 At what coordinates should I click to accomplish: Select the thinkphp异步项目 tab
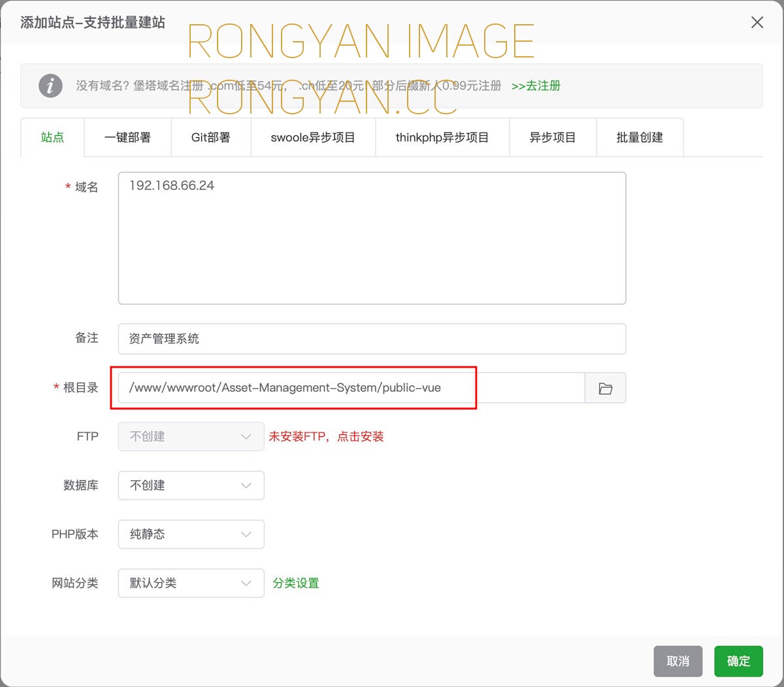(442, 137)
